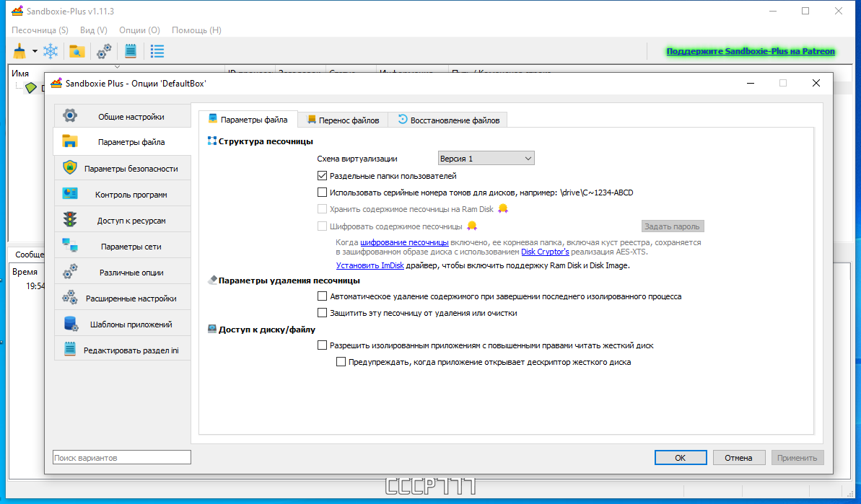Viewport: 861px width, 504px height.
Task: Close the DefaultBox options dialog
Action: click(816, 84)
